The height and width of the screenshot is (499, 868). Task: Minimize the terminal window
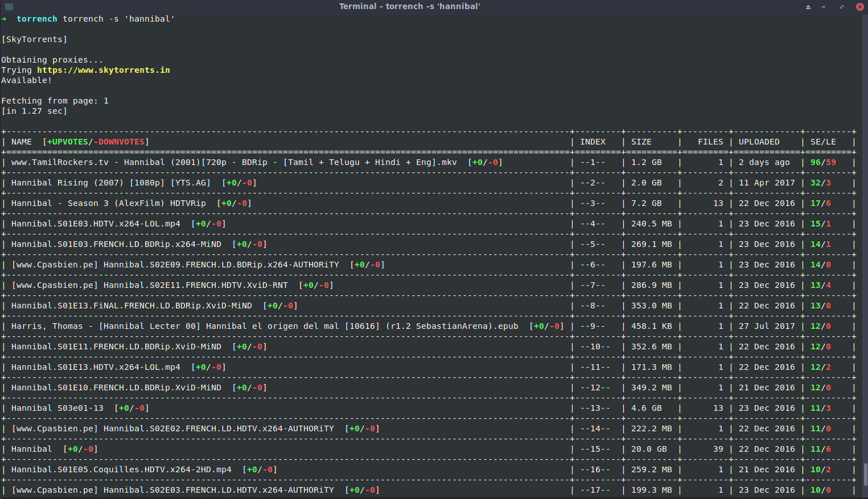pos(824,7)
